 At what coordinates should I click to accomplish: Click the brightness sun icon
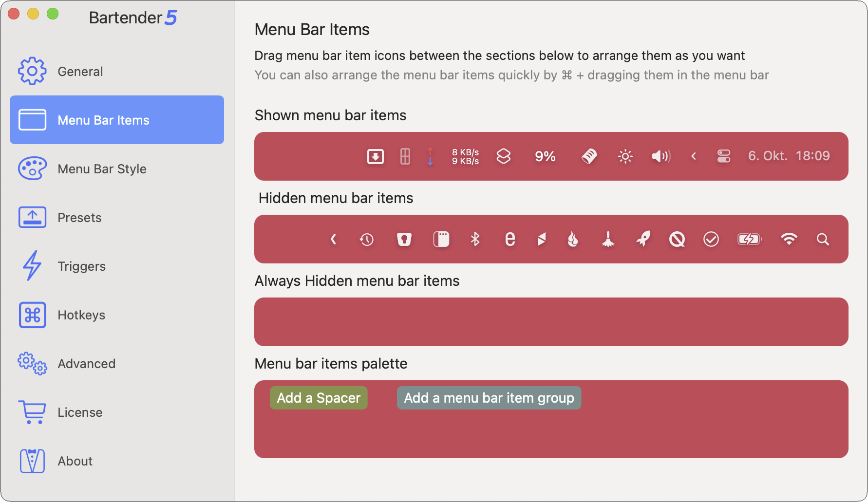(625, 156)
